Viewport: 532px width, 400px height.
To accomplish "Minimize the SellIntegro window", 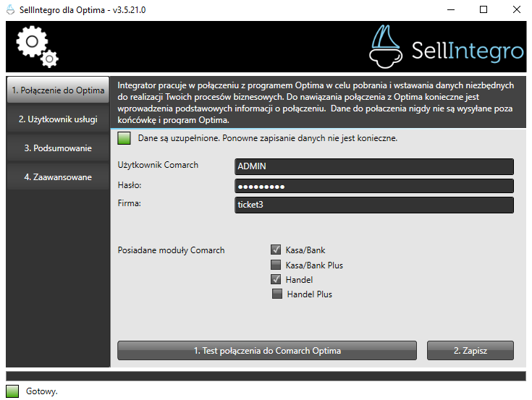I will point(451,10).
